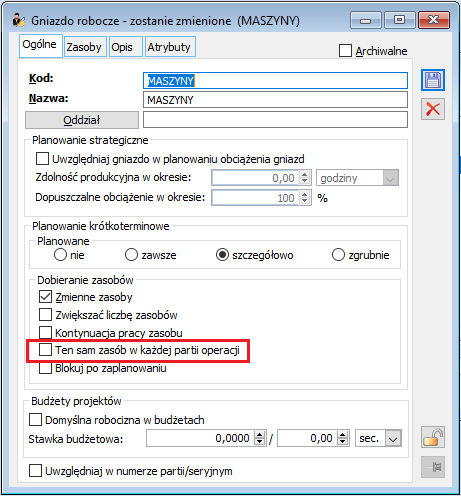Expand the sec. time unit dropdown
Screen dimensions: 461x496
tap(393, 438)
